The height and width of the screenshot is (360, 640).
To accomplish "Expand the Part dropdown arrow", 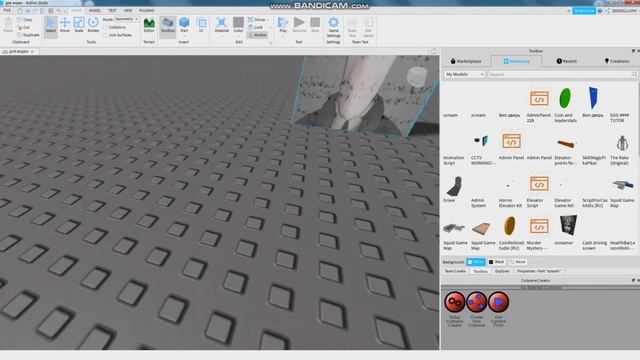I will point(184,36).
